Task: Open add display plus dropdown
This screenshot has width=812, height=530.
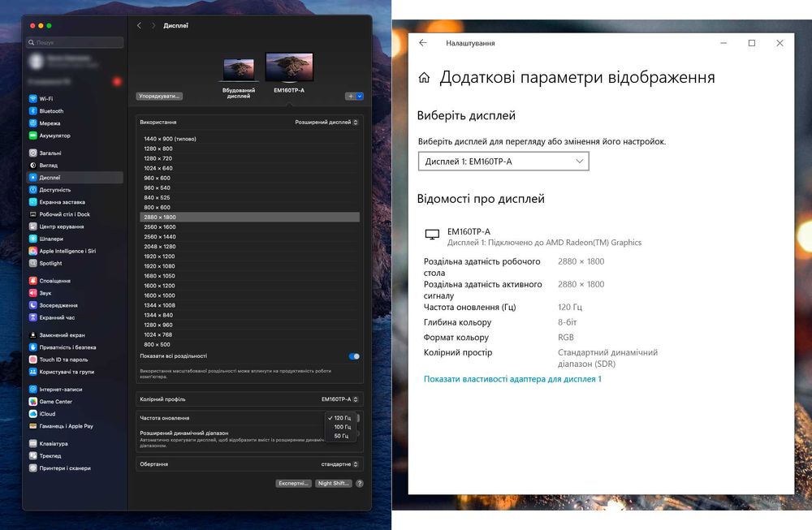Action: 354,97
